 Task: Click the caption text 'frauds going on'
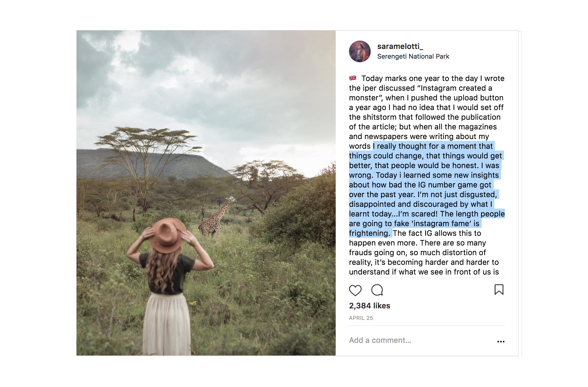point(378,252)
